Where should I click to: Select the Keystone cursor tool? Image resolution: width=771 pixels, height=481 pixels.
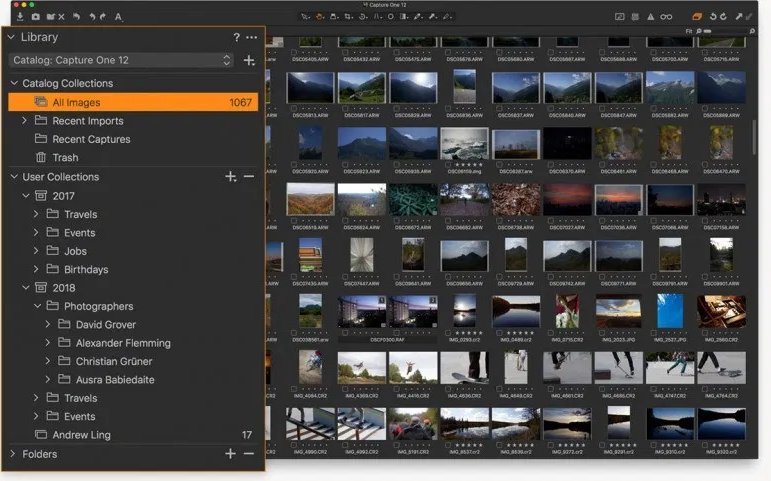pos(377,17)
